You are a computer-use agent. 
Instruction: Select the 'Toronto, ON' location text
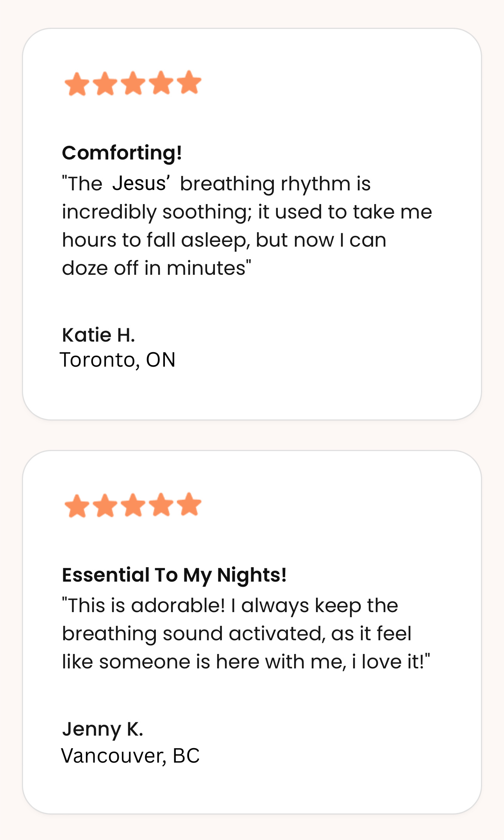(118, 360)
